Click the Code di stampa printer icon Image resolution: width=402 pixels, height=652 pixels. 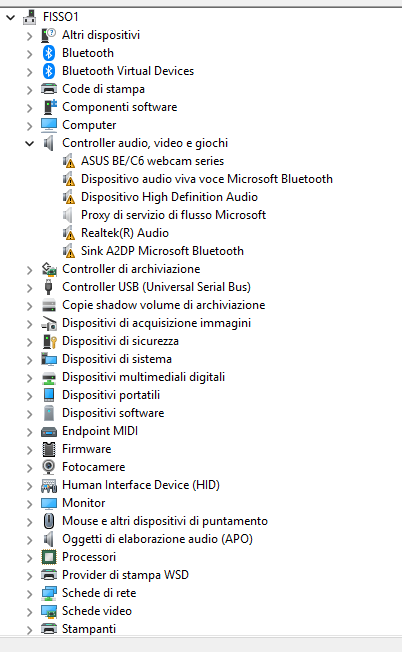click(x=49, y=89)
